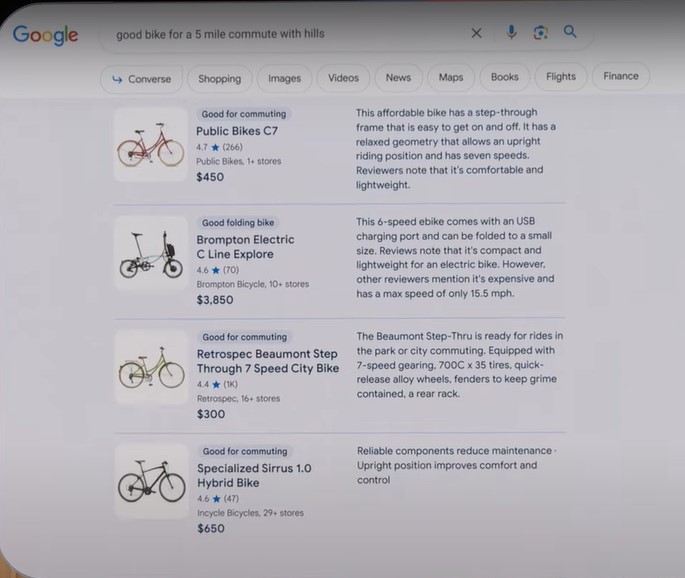Clear the search query with X icon
Screen dimensions: 685x578
click(476, 33)
